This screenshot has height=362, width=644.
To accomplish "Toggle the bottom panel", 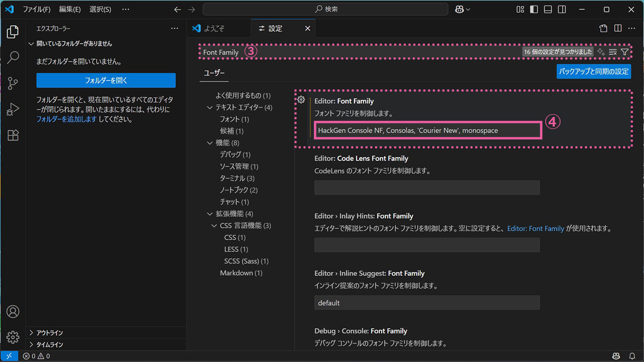I will point(548,10).
